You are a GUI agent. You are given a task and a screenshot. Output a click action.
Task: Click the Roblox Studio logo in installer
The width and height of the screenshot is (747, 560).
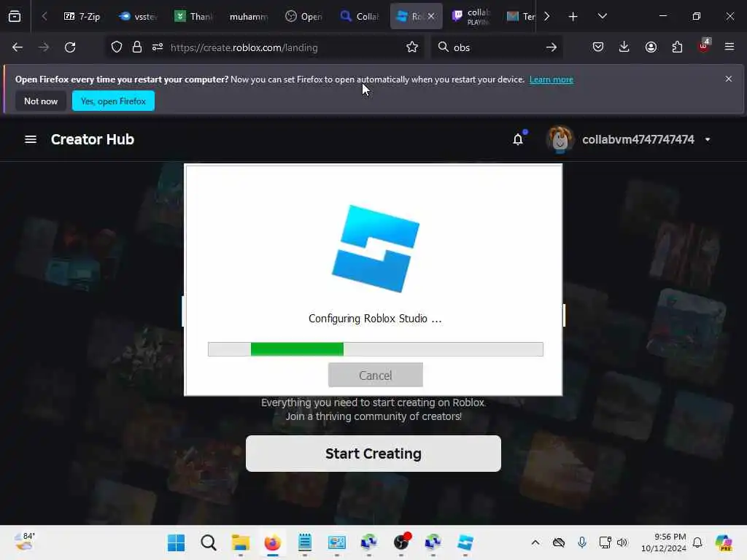[376, 249]
